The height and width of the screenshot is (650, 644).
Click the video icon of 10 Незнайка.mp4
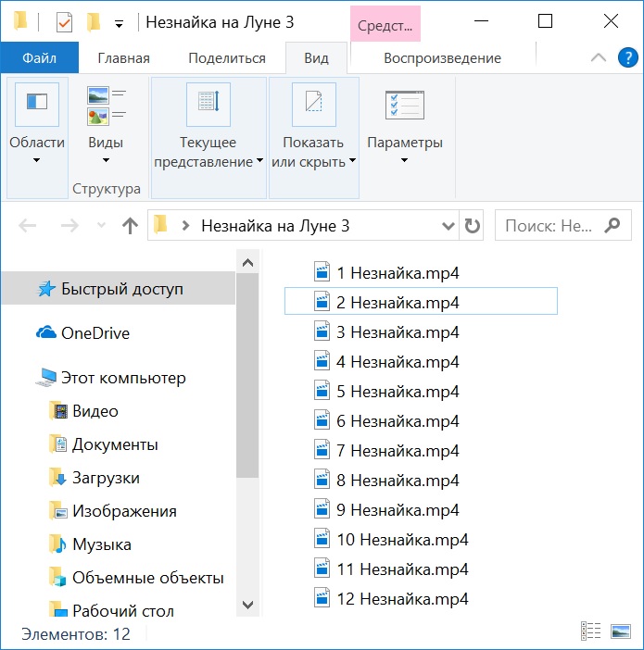click(x=322, y=539)
